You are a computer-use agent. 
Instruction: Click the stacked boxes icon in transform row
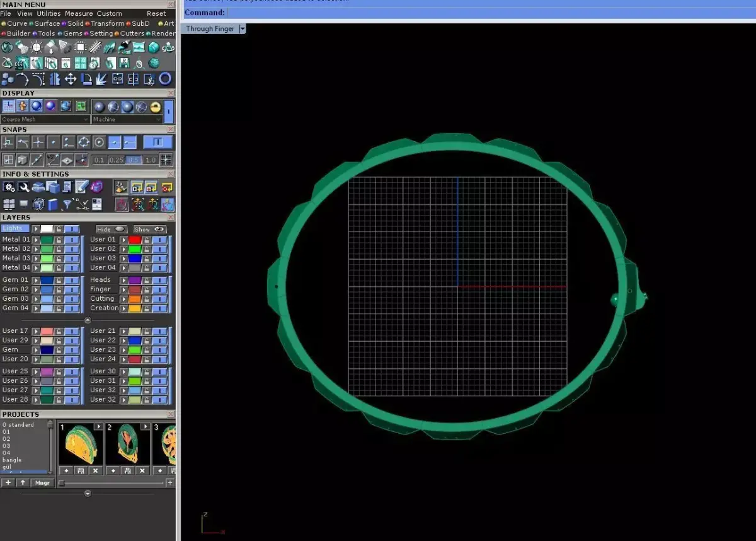tap(8, 79)
